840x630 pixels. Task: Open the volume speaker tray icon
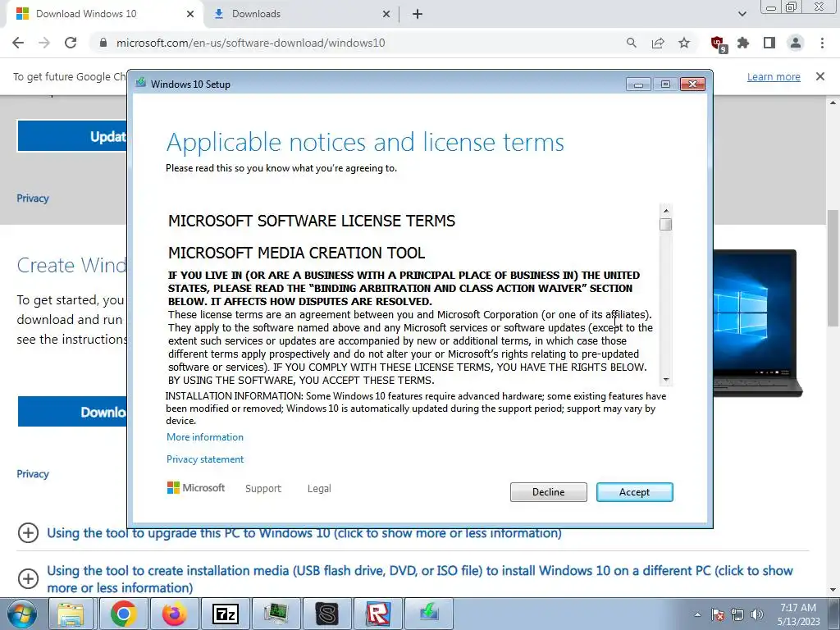point(757,614)
